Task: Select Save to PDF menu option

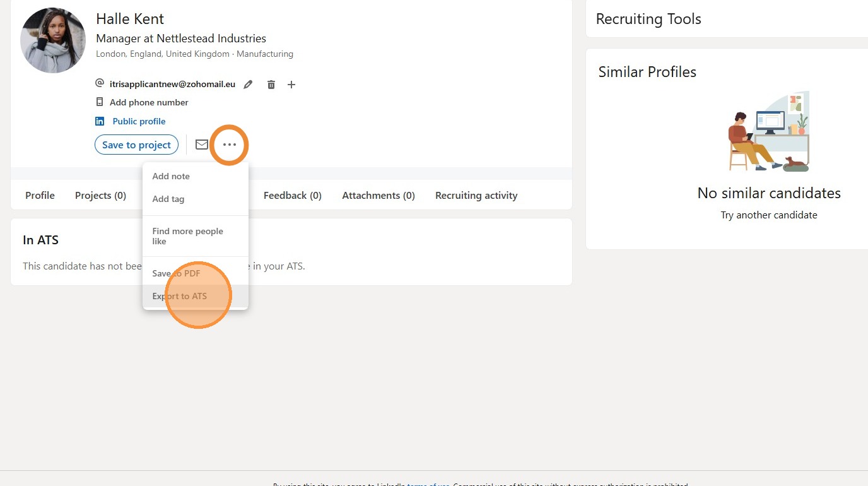Action: pyautogui.click(x=176, y=273)
